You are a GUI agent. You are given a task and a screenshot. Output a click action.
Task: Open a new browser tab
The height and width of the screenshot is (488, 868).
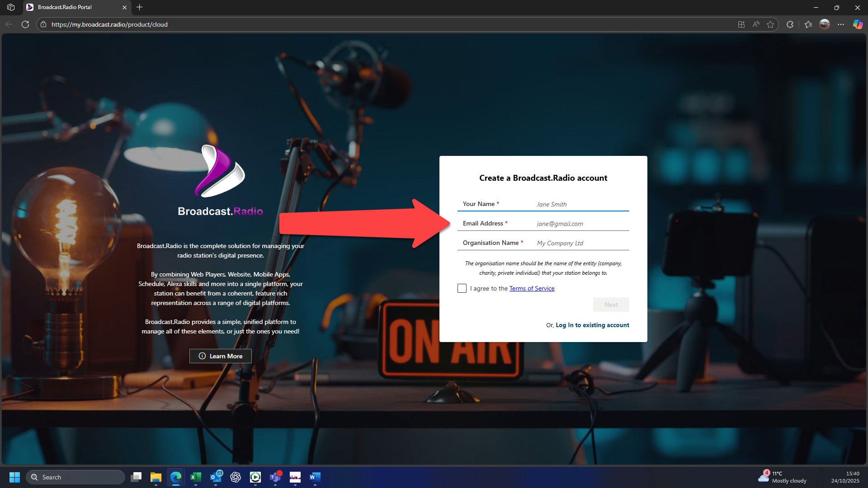click(x=139, y=7)
